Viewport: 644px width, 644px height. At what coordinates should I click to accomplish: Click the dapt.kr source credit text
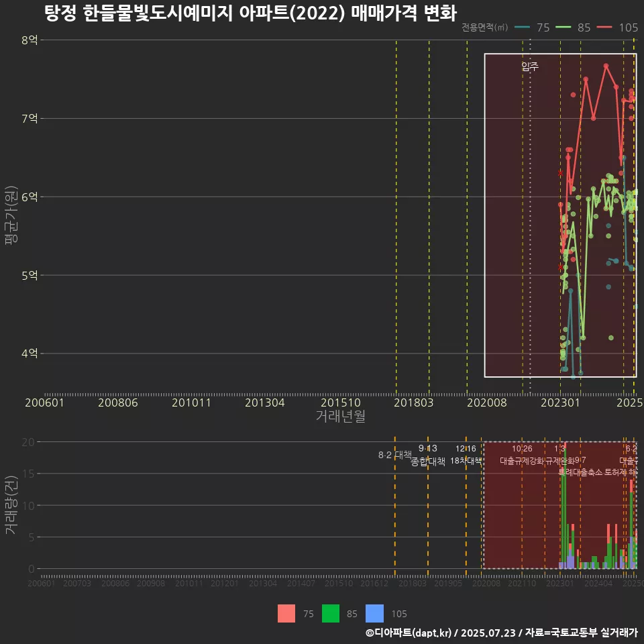[502, 633]
